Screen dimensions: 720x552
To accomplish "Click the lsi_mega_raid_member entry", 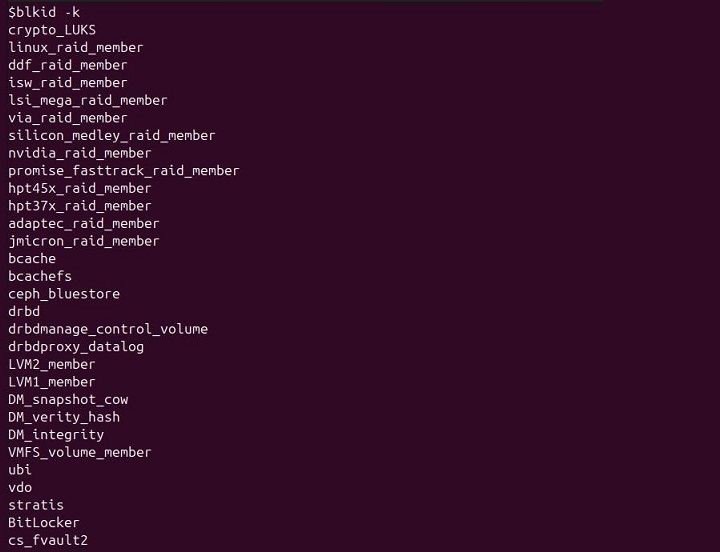I will tap(88, 100).
